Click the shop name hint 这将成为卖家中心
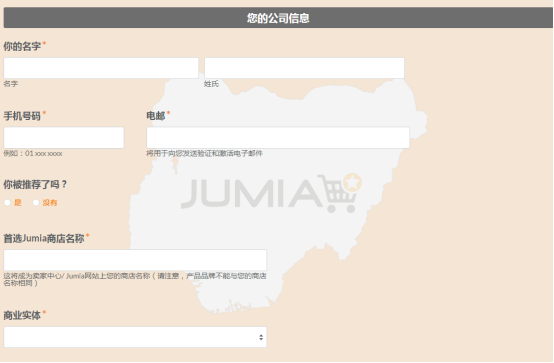Image resolution: width=554 pixels, height=363 pixels. pyautogui.click(x=135, y=279)
